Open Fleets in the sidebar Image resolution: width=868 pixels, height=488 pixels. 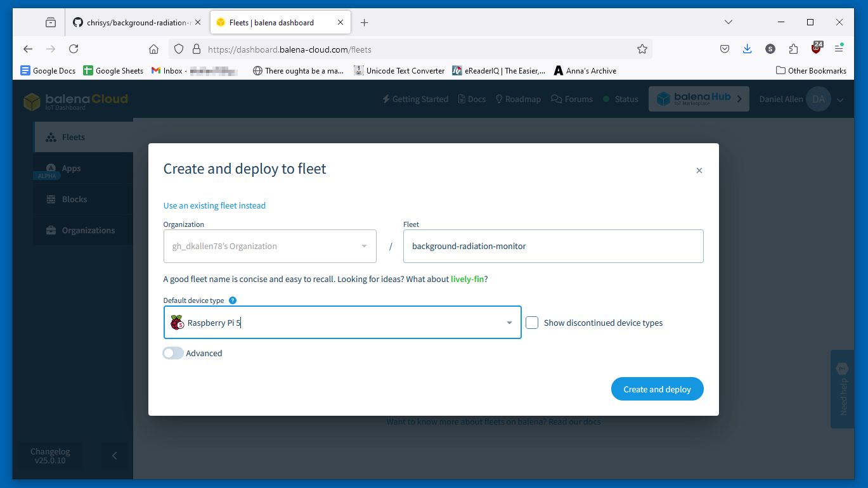pyautogui.click(x=83, y=137)
